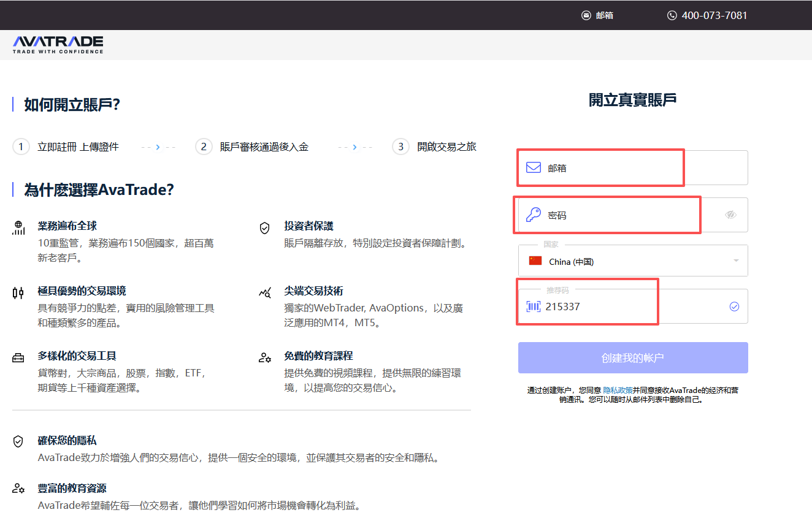Click the step 3 circle icon
The image size is (812, 526).
click(400, 147)
